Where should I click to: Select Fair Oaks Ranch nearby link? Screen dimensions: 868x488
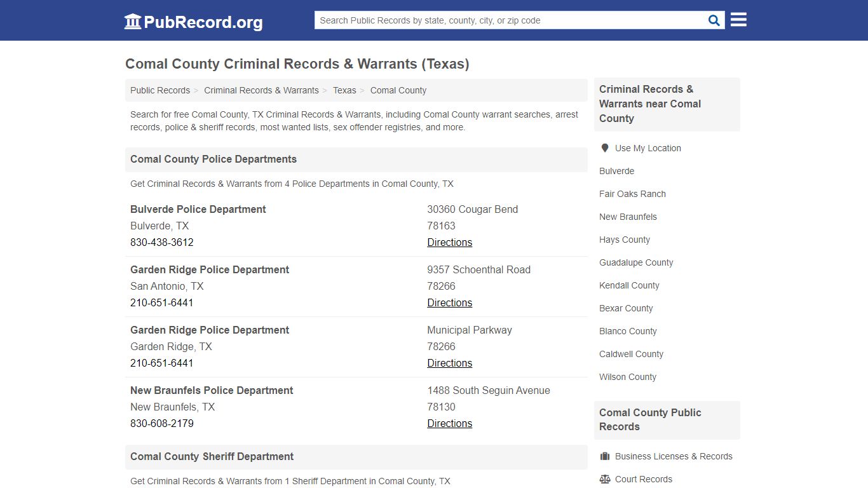tap(632, 194)
